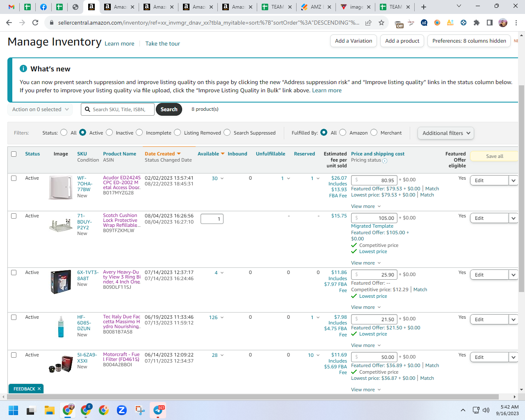Image resolution: width=525 pixels, height=420 pixels.
Task: Click the 'Add a product' button
Action: pos(402,41)
